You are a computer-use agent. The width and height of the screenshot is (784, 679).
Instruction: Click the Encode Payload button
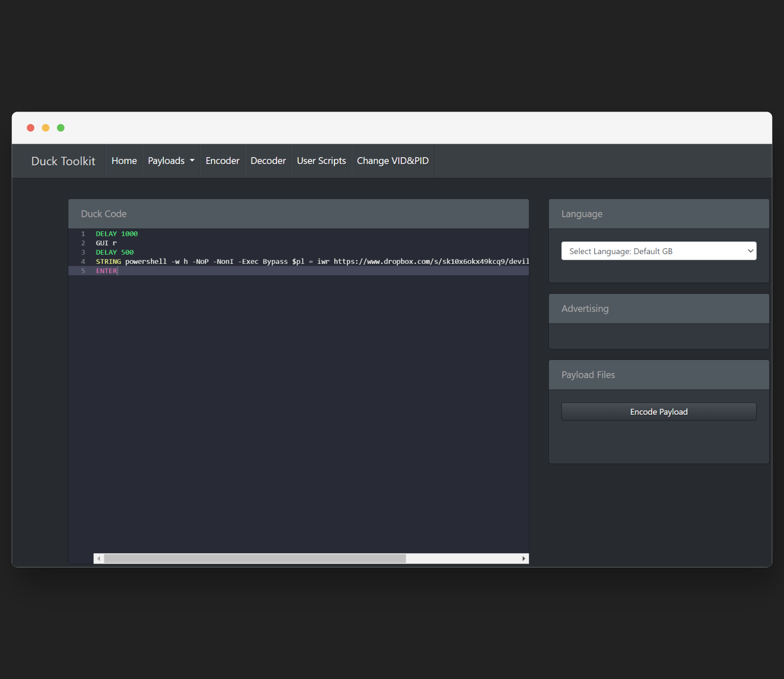(x=659, y=412)
